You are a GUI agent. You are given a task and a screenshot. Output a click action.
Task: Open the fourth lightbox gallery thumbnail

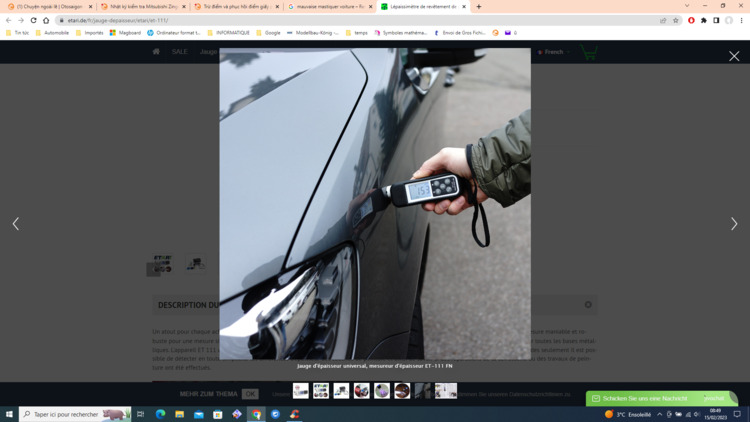[362, 390]
